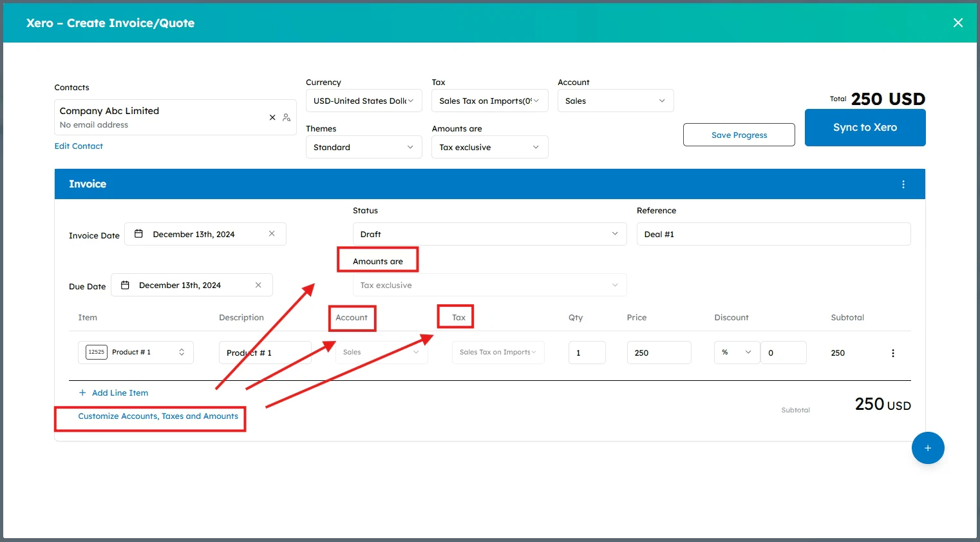Click the 12525 item code badge
The image size is (980, 542).
click(97, 352)
